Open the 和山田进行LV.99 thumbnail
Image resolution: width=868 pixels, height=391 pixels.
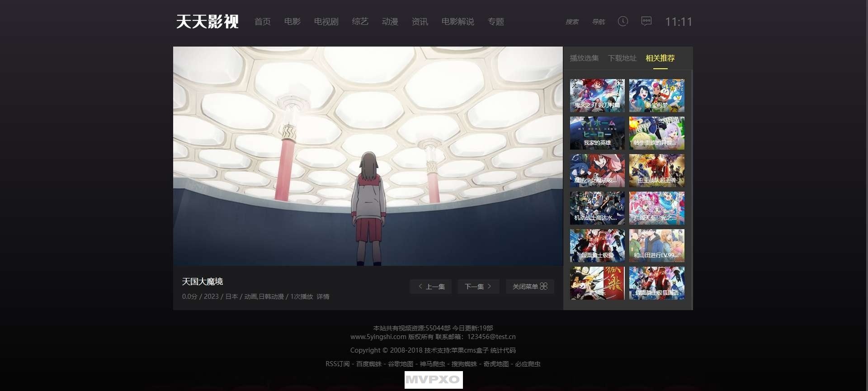(657, 245)
